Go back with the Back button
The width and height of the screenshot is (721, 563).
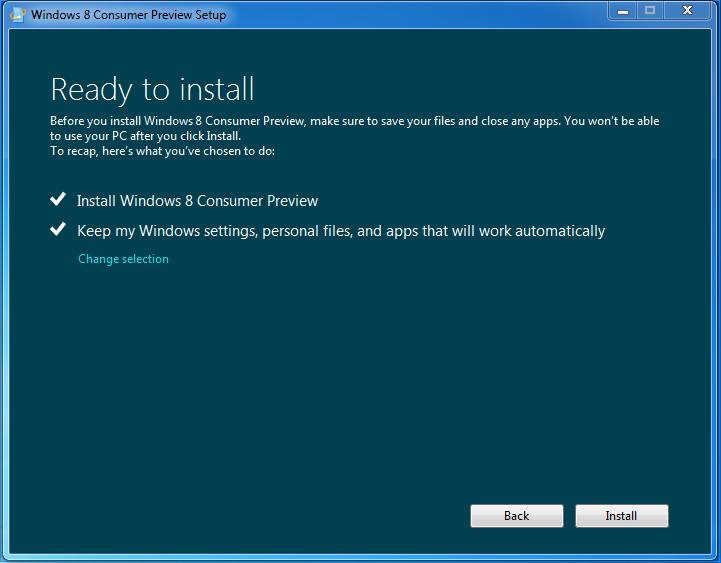tap(516, 516)
